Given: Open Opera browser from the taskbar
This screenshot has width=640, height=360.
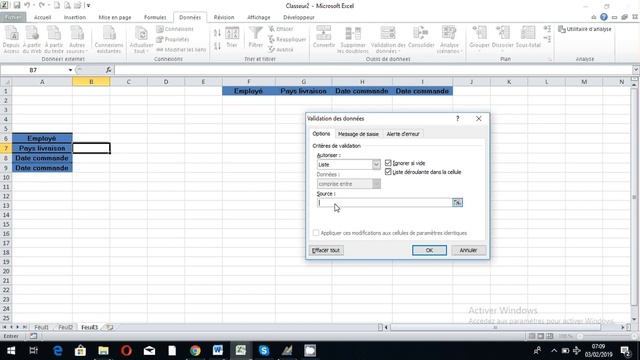Looking at the screenshot, I should coord(126,351).
